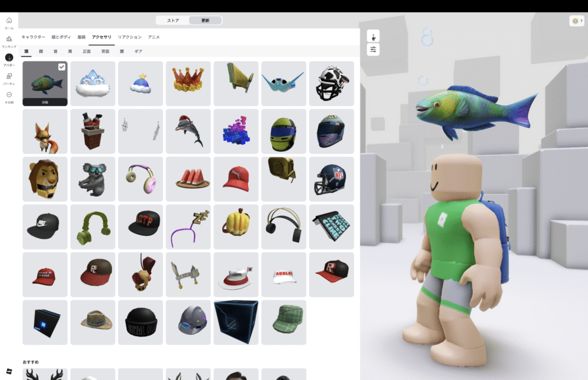This screenshot has height=380, width=588.
Task: Open the avatar settings sliders icon
Action: click(373, 49)
